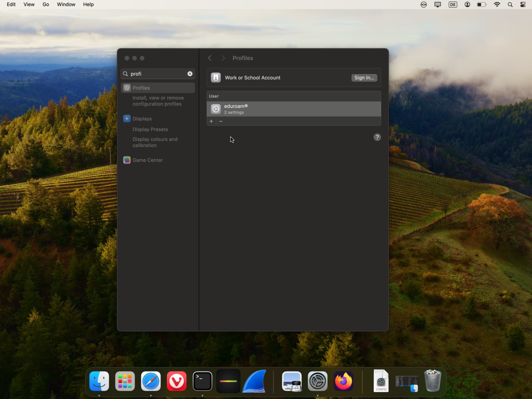Open the Go menu
The width and height of the screenshot is (532, 399).
pyautogui.click(x=46, y=4)
